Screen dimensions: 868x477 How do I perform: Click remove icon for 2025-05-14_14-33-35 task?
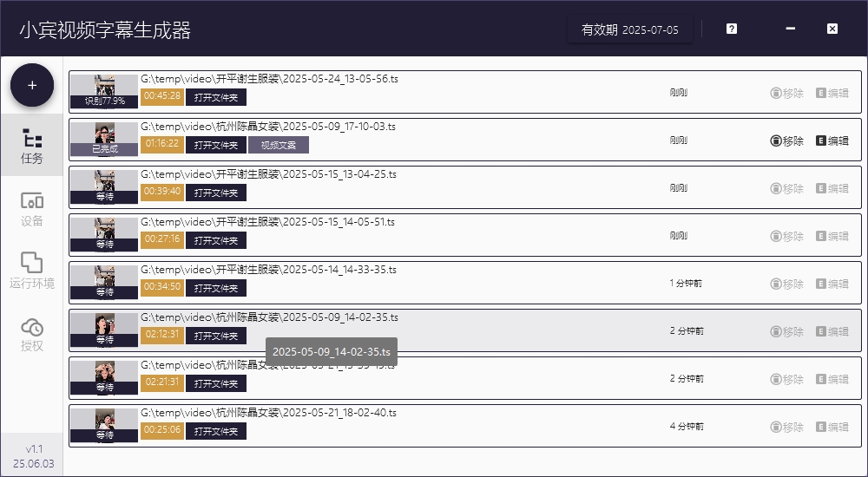[786, 284]
